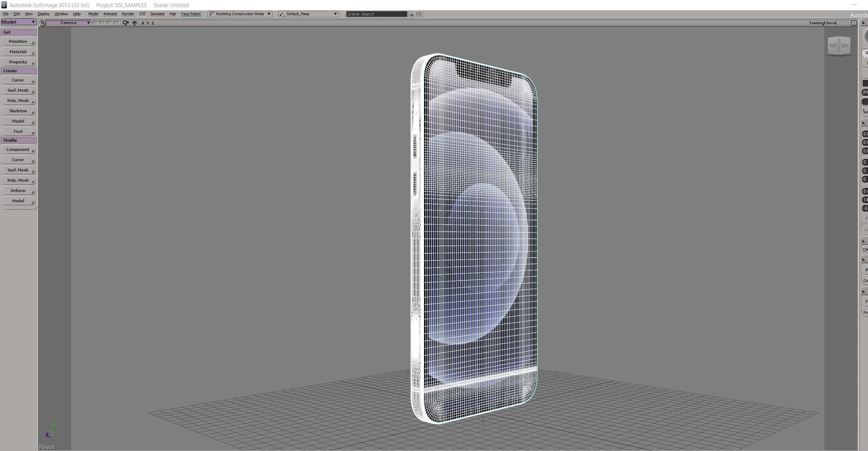Open the Material menu under Get
This screenshot has width=868, height=451.
click(x=18, y=52)
